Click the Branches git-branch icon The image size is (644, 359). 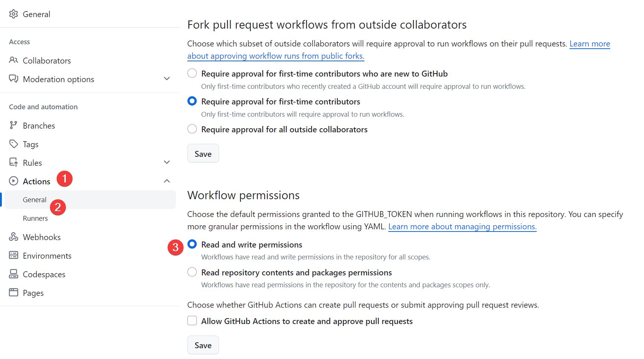[14, 125]
